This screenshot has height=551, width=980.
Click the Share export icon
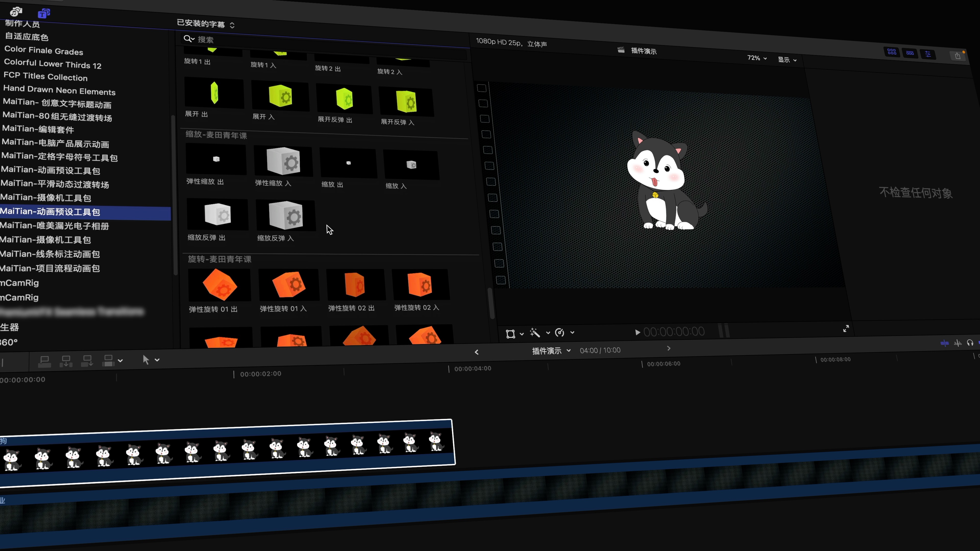point(958,56)
